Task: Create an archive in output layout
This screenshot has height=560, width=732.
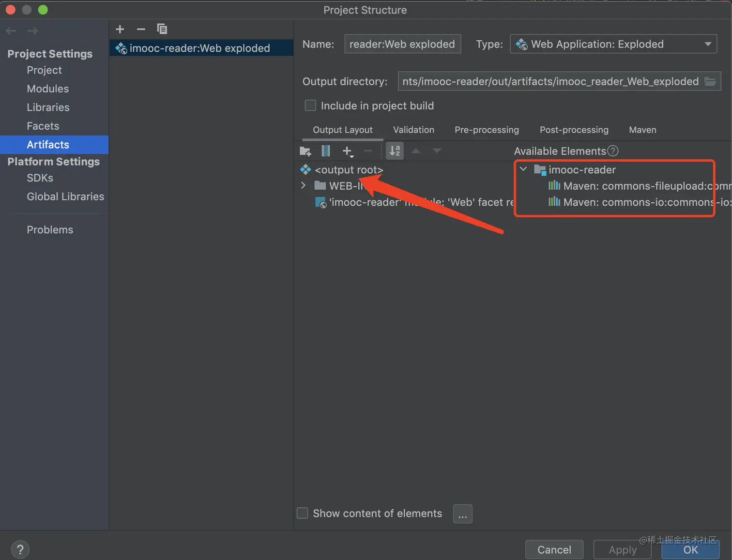Action: [x=326, y=151]
